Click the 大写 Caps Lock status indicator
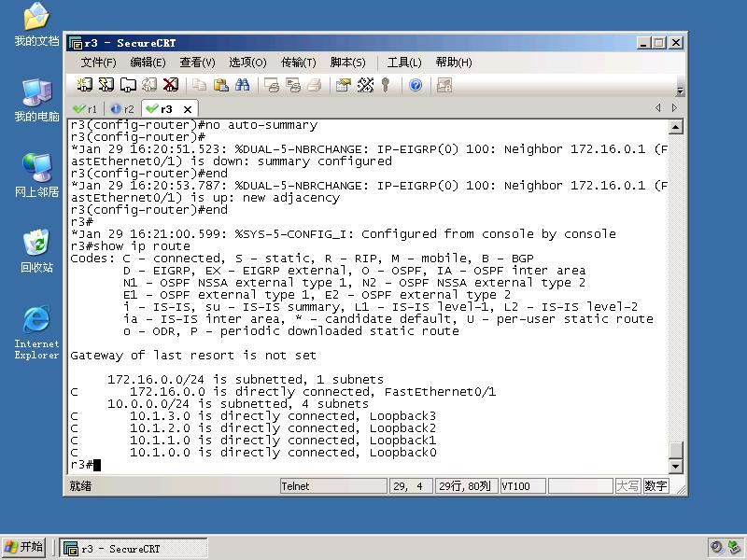 click(x=627, y=486)
